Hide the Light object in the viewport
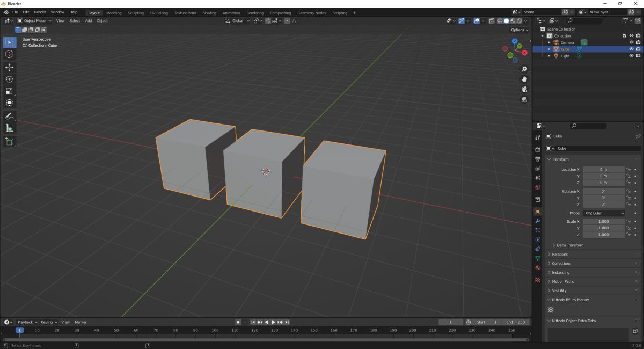 pos(631,56)
